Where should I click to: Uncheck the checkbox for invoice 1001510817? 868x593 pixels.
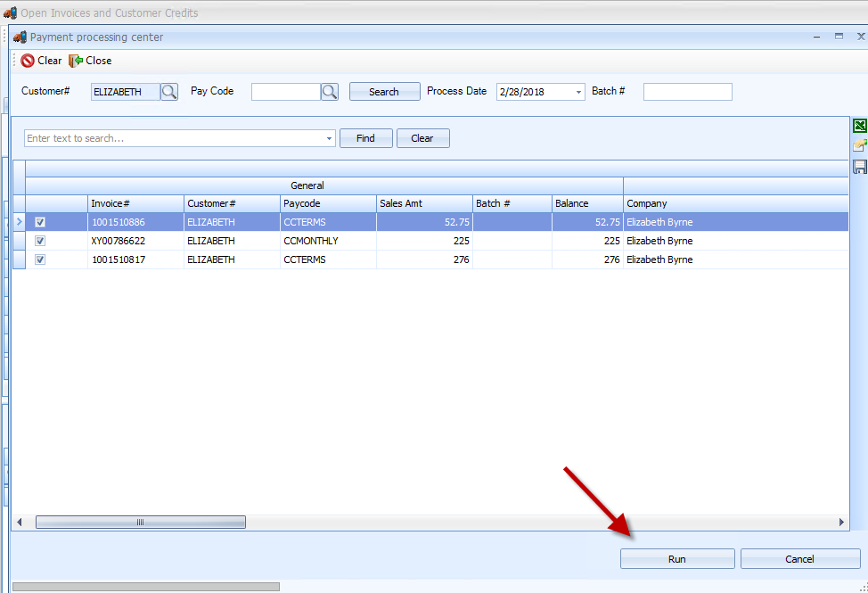40,259
